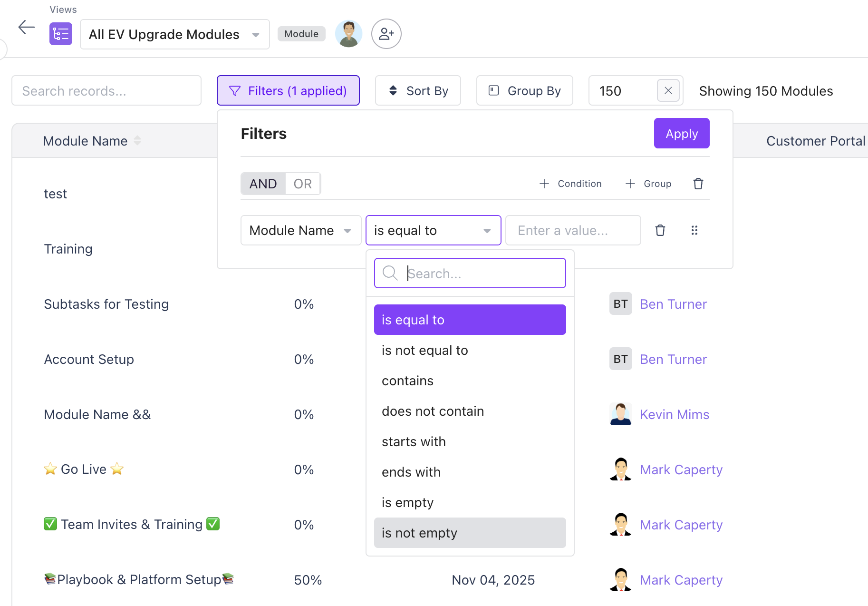This screenshot has height=606, width=868.
Task: Delete the Module Name condition row
Action: tap(660, 230)
